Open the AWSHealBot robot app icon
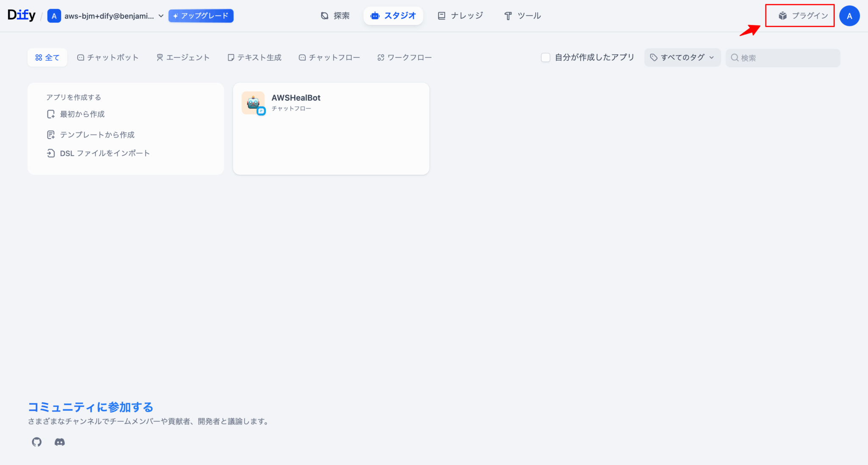 [253, 103]
